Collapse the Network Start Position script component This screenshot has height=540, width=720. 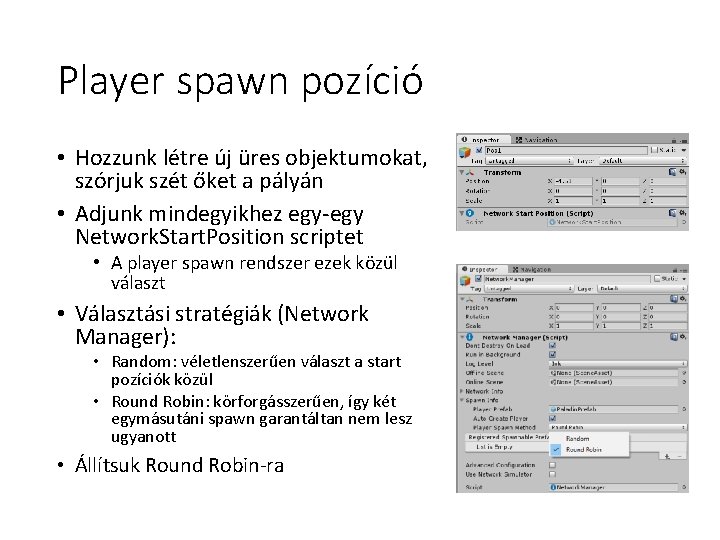pyautogui.click(x=461, y=213)
